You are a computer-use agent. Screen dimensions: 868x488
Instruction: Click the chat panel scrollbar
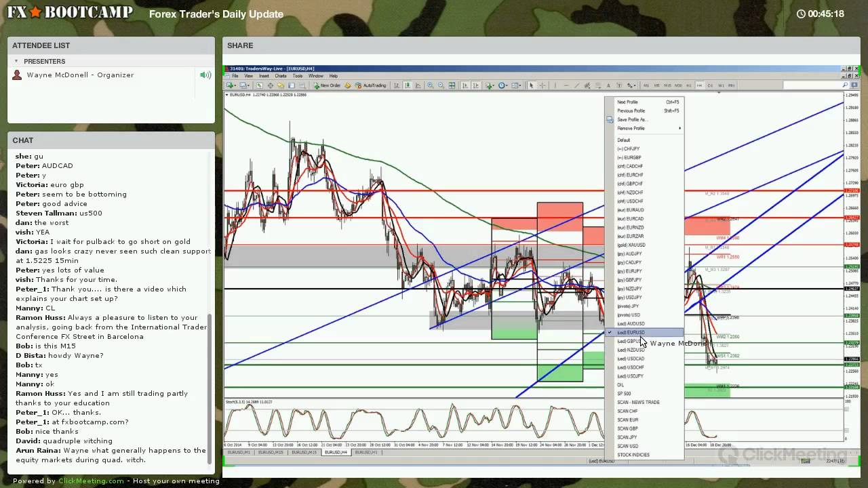[210, 390]
